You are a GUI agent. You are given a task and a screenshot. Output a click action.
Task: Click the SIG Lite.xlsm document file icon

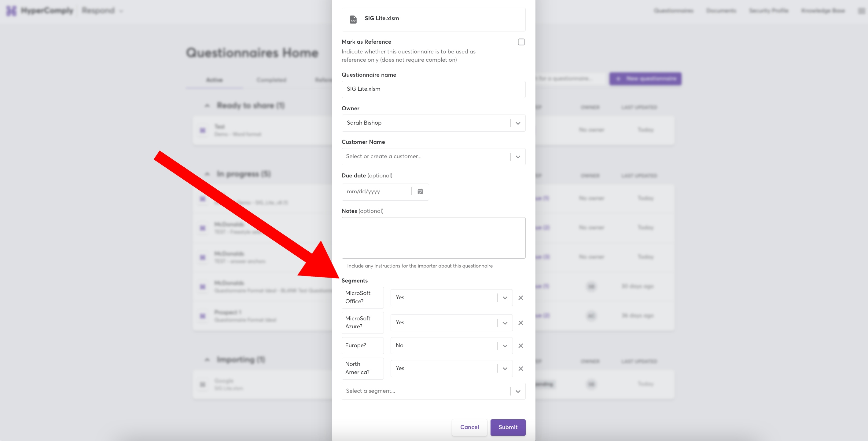tap(353, 19)
